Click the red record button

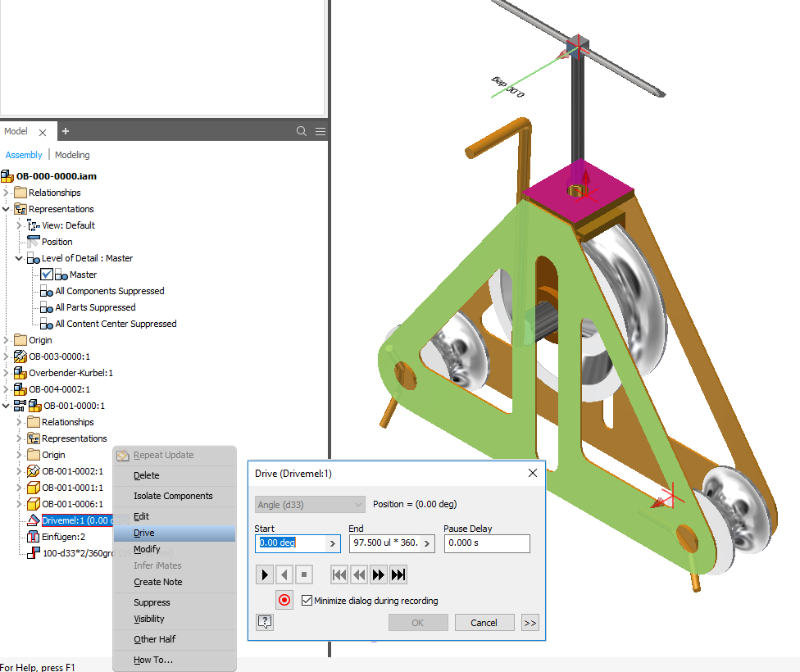click(284, 600)
